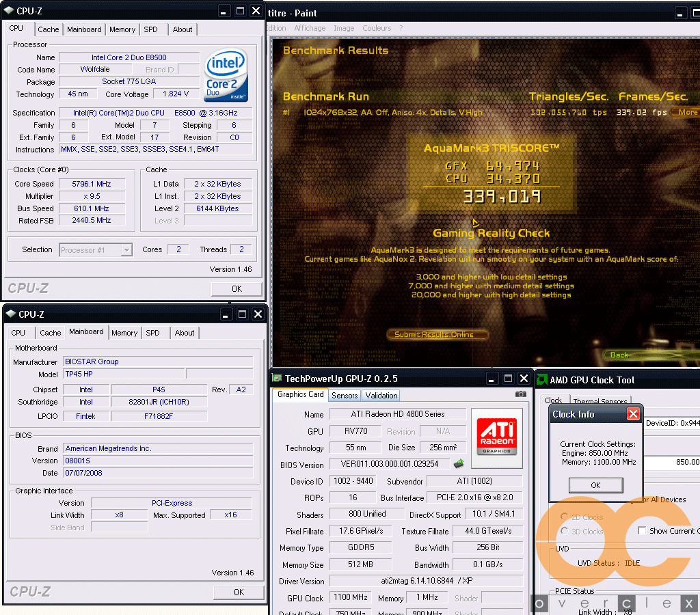Click top CPU-Z window title icon

9,11
